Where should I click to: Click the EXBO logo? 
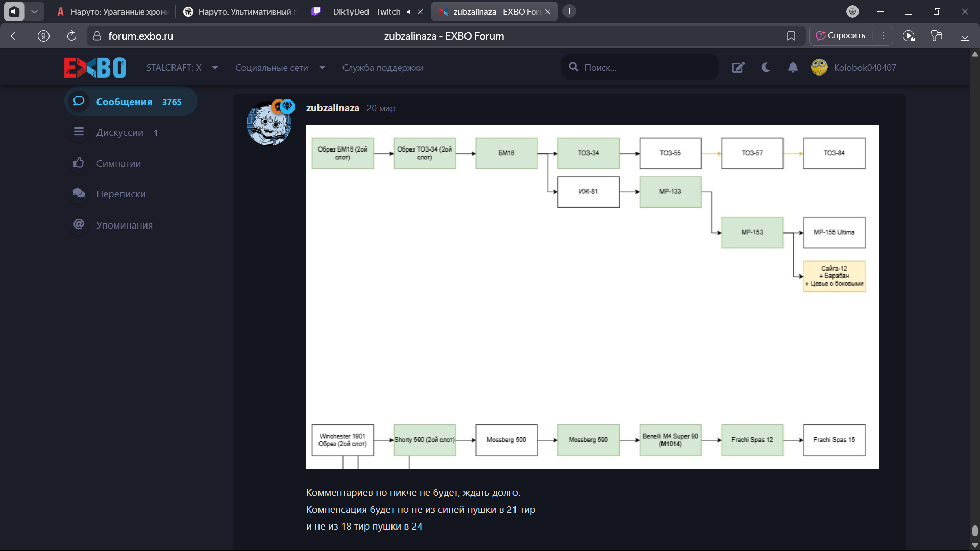(x=95, y=67)
